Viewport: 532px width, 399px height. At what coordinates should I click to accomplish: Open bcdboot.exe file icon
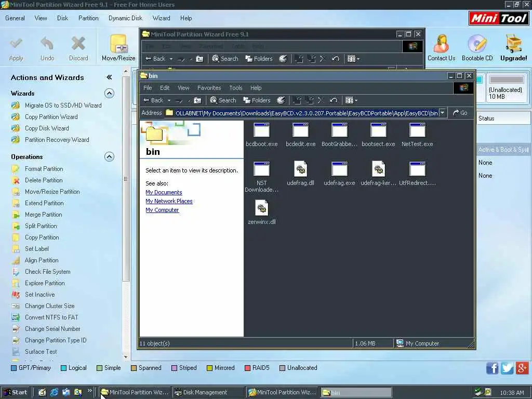pyautogui.click(x=262, y=130)
